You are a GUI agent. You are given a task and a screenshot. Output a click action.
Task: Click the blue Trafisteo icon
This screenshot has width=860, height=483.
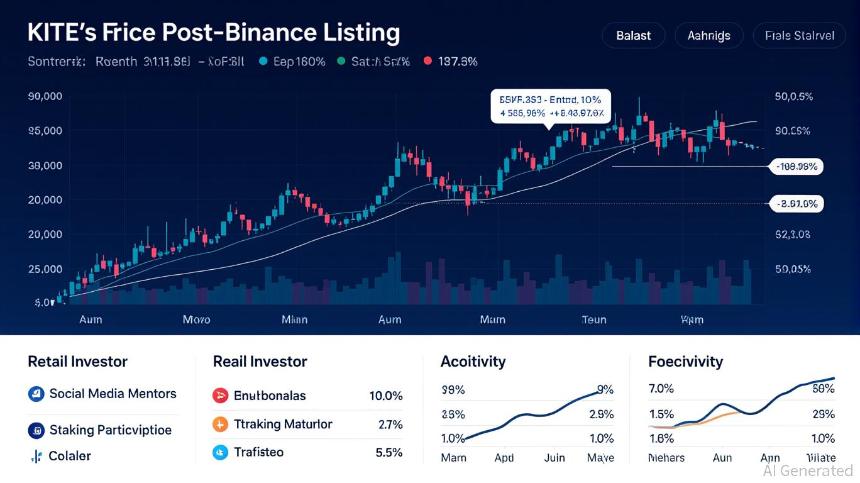221,452
